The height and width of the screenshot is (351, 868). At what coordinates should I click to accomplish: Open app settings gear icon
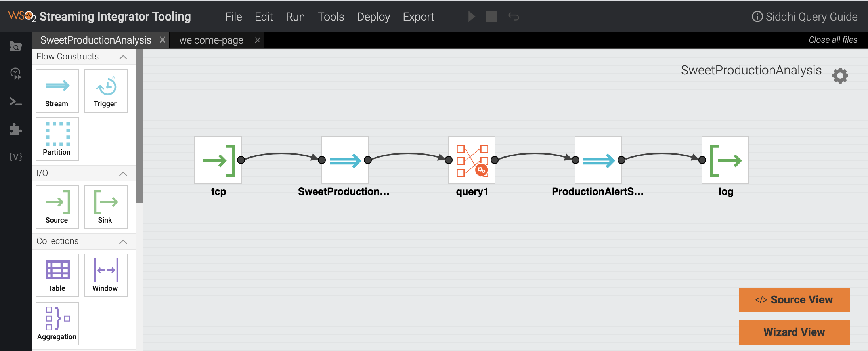click(x=840, y=76)
